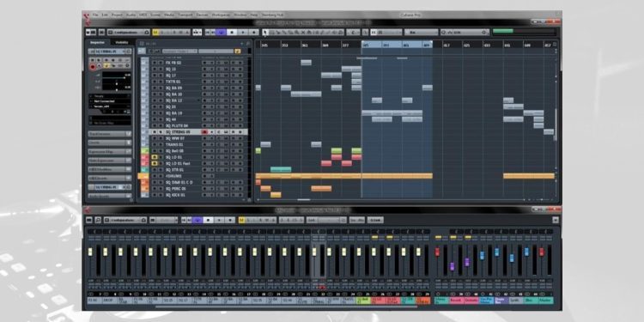
Task: Open the filter dropdown in track list header
Action: coord(179,51)
